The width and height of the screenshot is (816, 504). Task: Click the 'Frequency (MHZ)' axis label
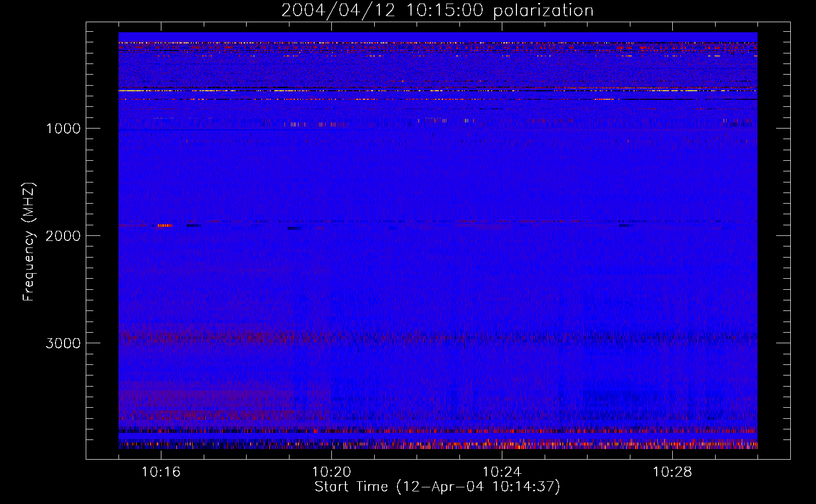29,242
